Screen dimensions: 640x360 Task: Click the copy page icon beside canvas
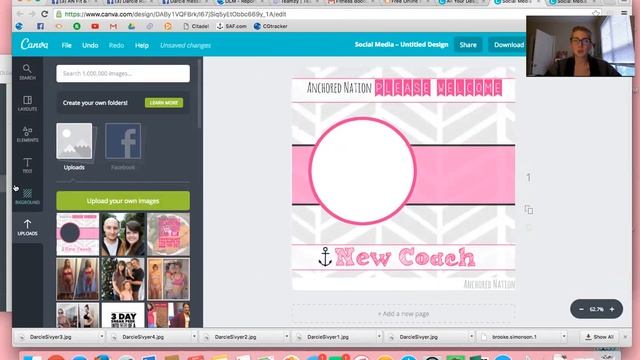pyautogui.click(x=529, y=210)
